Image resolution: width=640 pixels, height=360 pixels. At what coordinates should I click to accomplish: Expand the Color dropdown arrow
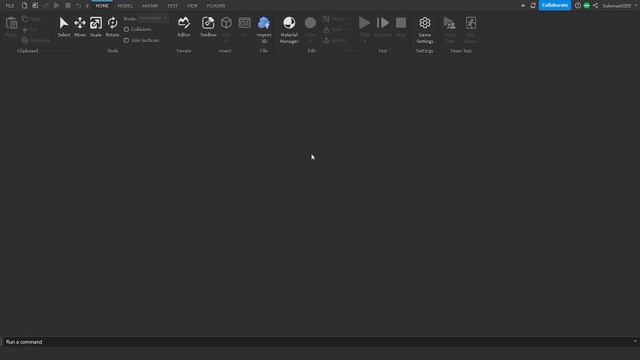tap(310, 41)
